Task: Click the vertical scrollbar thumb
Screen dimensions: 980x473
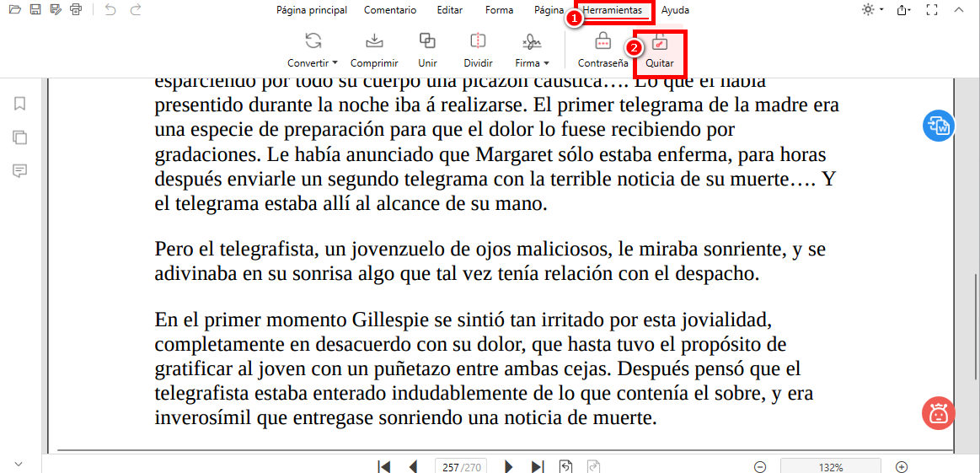Action: pyautogui.click(x=977, y=326)
